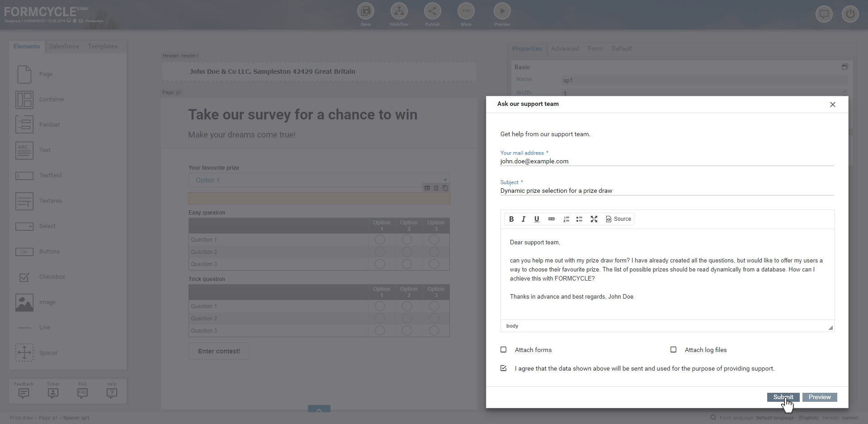
Task: Click the Your mail address field
Action: coord(666,162)
